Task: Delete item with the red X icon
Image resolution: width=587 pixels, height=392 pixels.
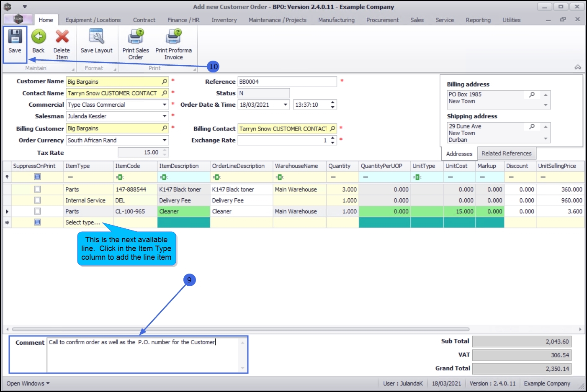Action: coord(62,37)
